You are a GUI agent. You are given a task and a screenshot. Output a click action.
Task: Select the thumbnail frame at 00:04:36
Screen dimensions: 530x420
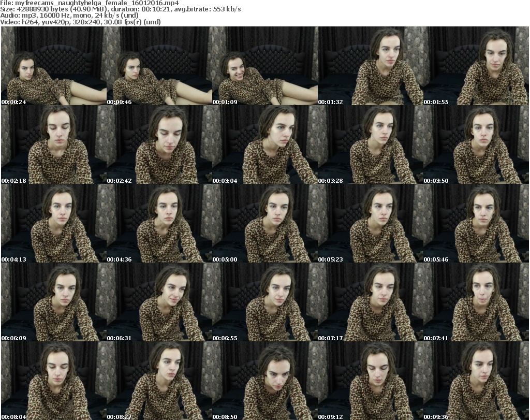[x=159, y=223]
